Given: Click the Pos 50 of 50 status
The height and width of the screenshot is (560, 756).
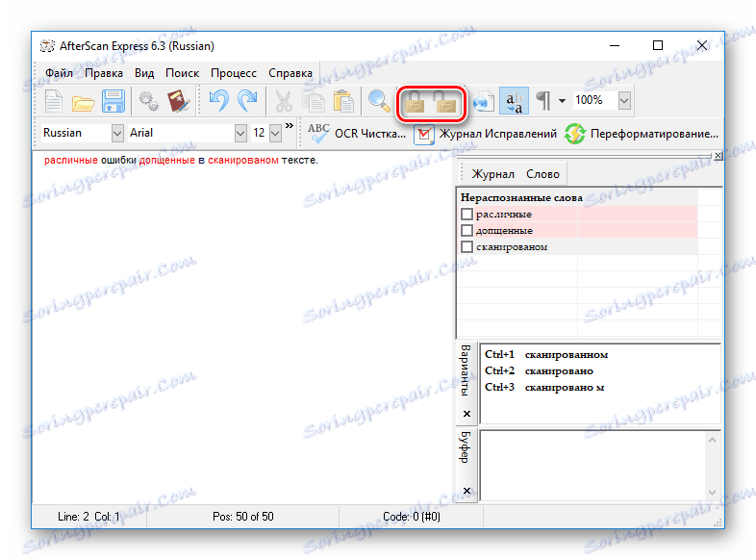Looking at the screenshot, I should 243,517.
